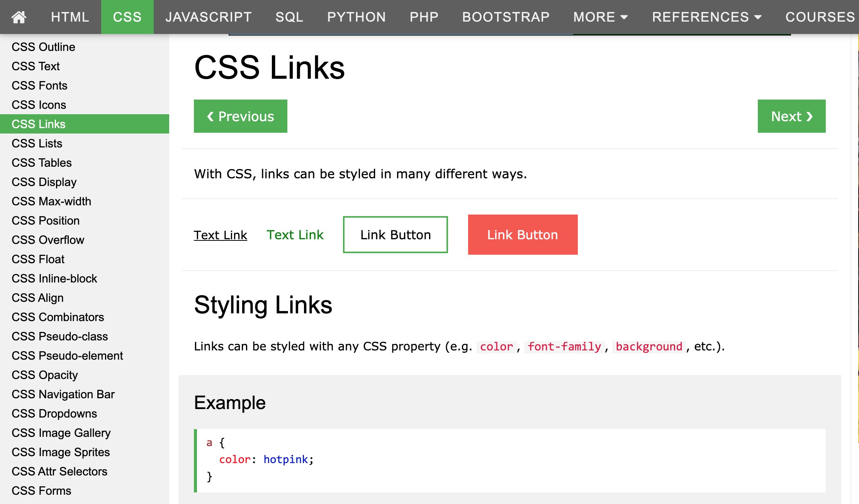
Task: Click the Previous navigation button
Action: click(240, 116)
